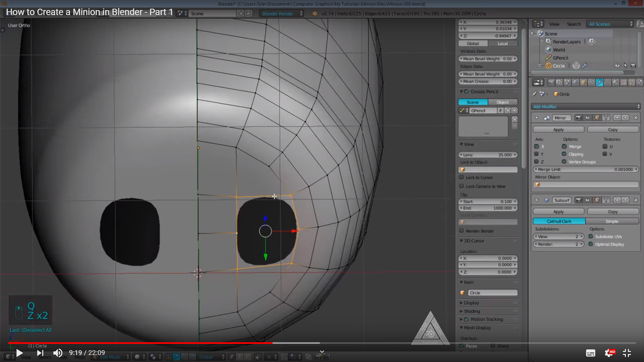Enable Textures U checkbox
The width and height of the screenshot is (644, 362).
pyautogui.click(x=605, y=146)
